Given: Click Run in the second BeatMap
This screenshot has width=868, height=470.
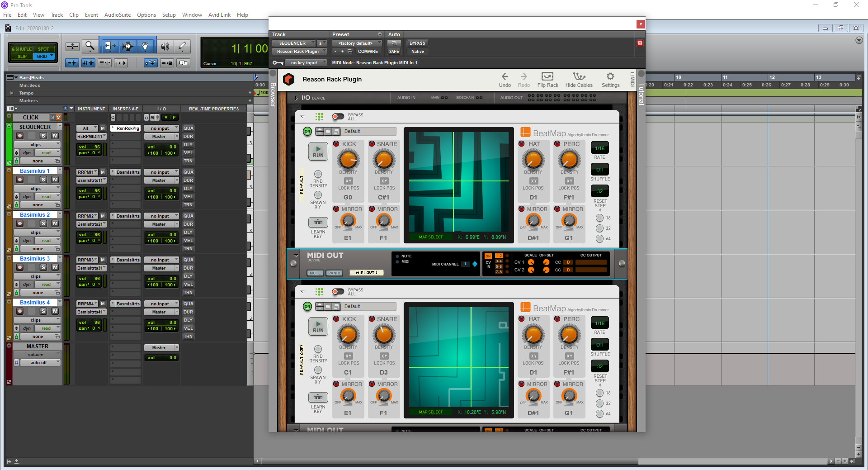Looking at the screenshot, I should (318, 327).
